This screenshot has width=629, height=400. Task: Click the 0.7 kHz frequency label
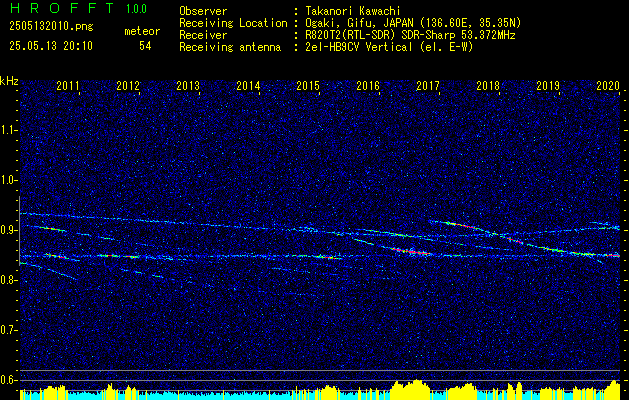point(8,331)
